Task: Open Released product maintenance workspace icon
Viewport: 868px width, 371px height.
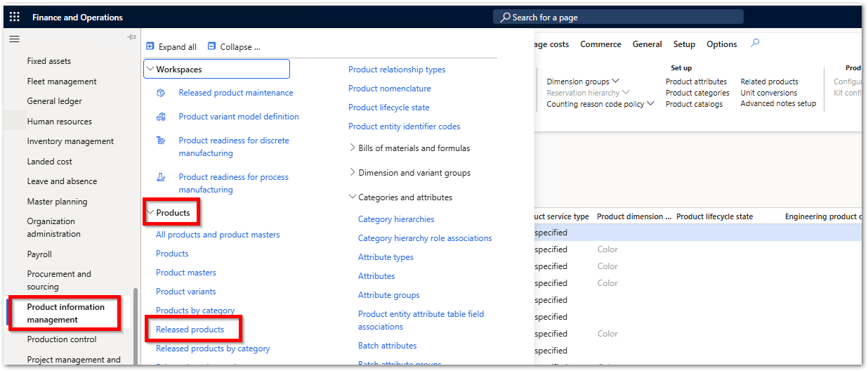Action: coord(161,93)
